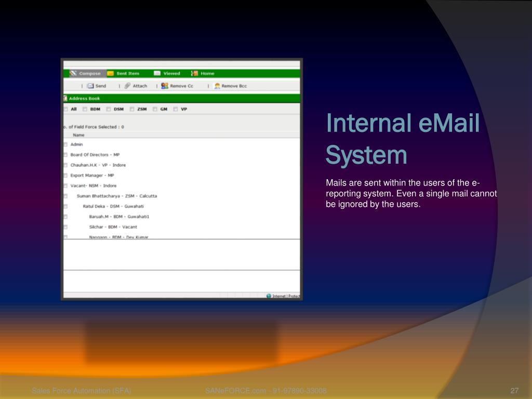Select Vacant- NSM - Indore checkbox
The width and height of the screenshot is (532, 399).
coord(65,186)
